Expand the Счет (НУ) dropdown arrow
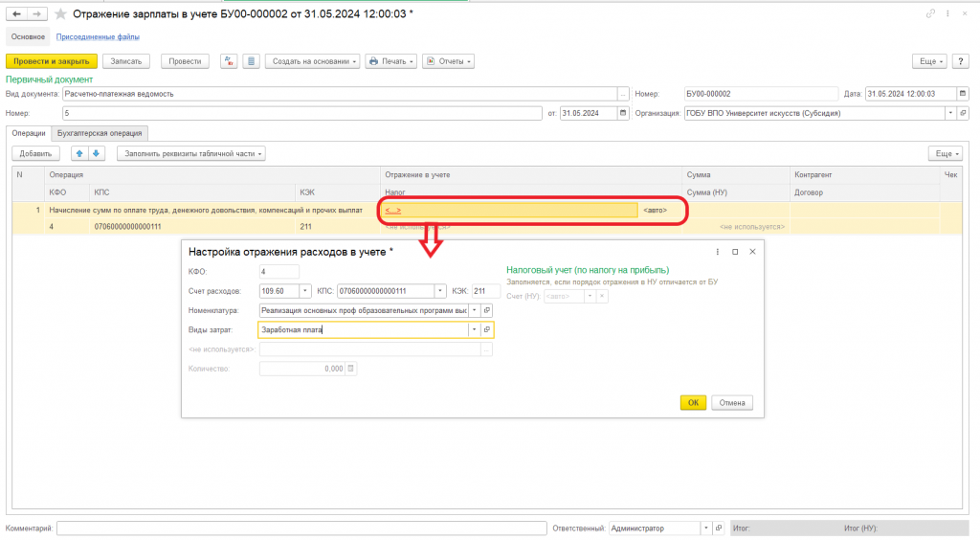 [x=590, y=296]
